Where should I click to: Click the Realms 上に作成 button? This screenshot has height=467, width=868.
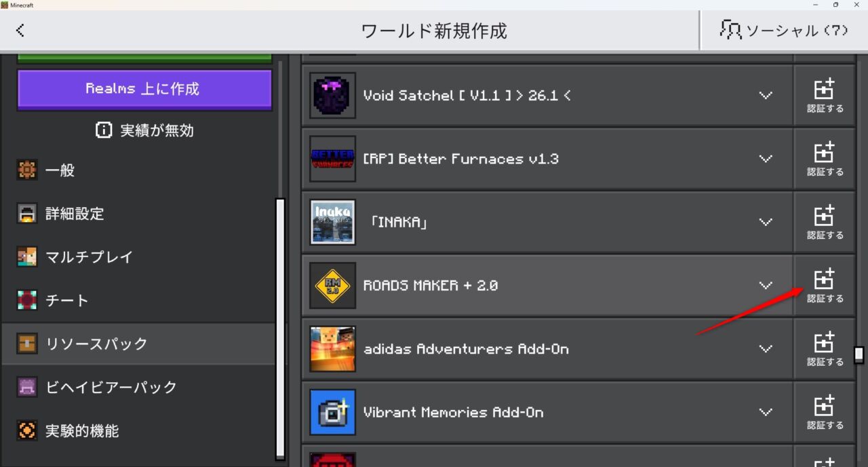coord(144,89)
